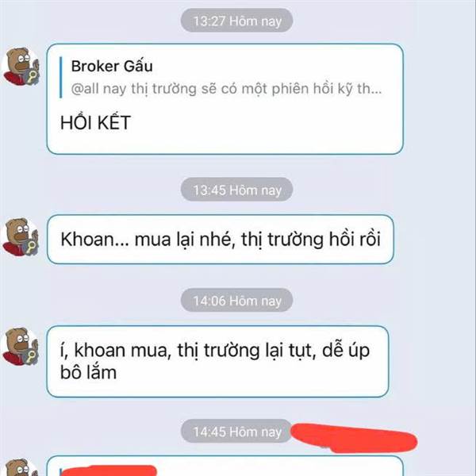The image size is (476, 476).
Task: Select the 'HỒI KẾT' message text
Action: (95, 123)
